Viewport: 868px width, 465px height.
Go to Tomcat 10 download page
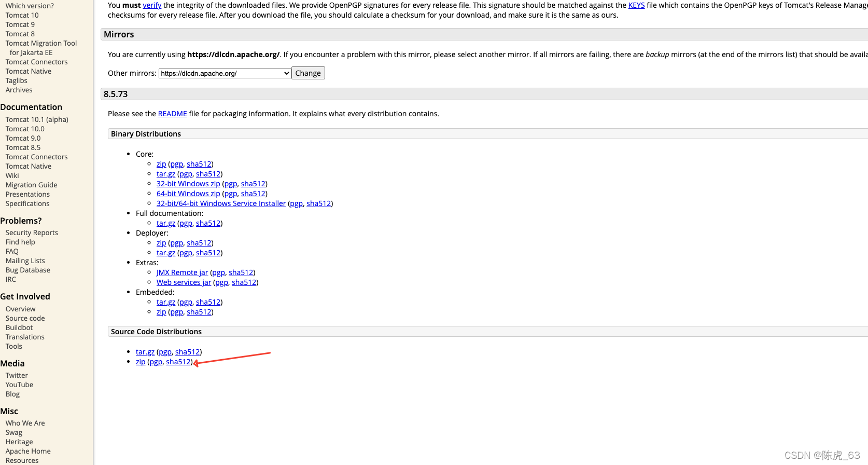click(22, 15)
